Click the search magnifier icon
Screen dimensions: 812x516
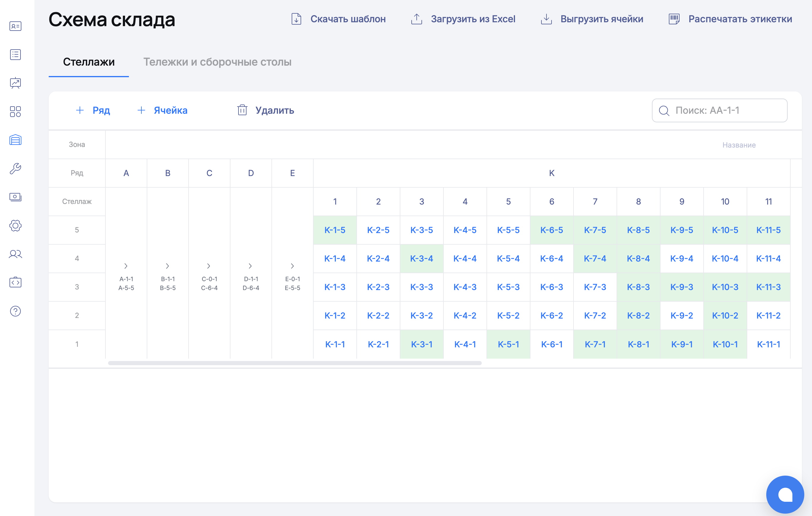pos(664,110)
